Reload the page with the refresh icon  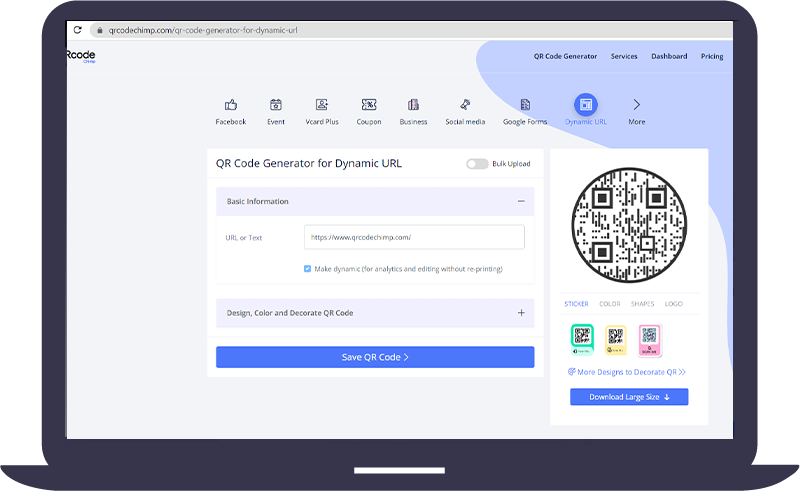78,30
